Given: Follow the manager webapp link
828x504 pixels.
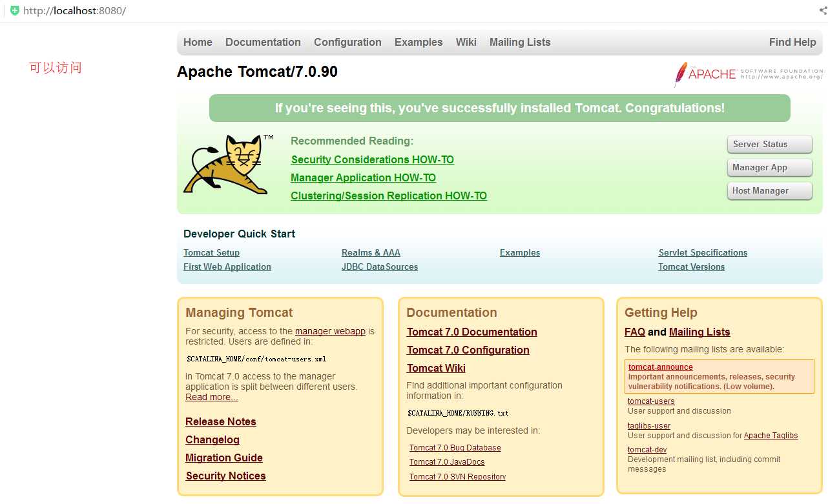Looking at the screenshot, I should coord(330,332).
